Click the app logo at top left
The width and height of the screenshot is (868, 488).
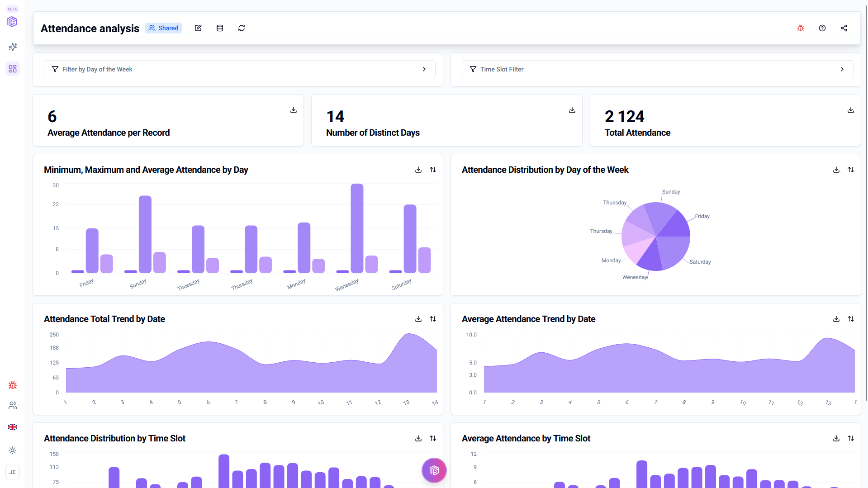pos(12,21)
